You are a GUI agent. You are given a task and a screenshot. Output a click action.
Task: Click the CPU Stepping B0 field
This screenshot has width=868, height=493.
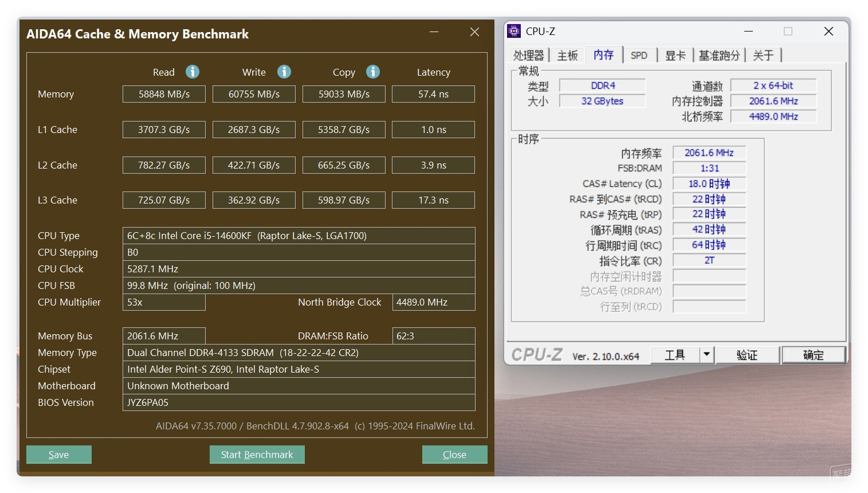[299, 252]
